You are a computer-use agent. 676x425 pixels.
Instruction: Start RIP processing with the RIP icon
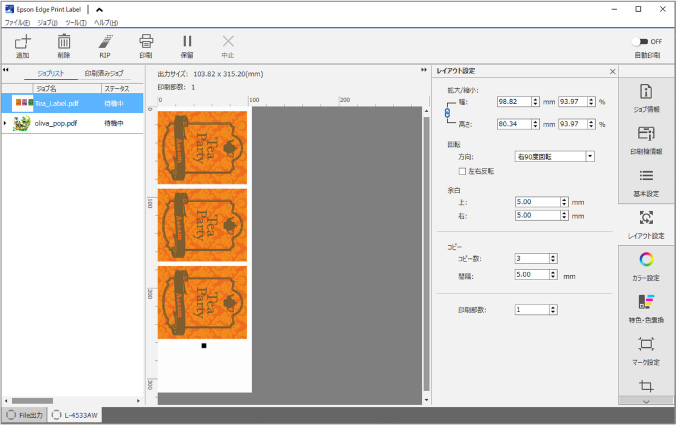[105, 42]
